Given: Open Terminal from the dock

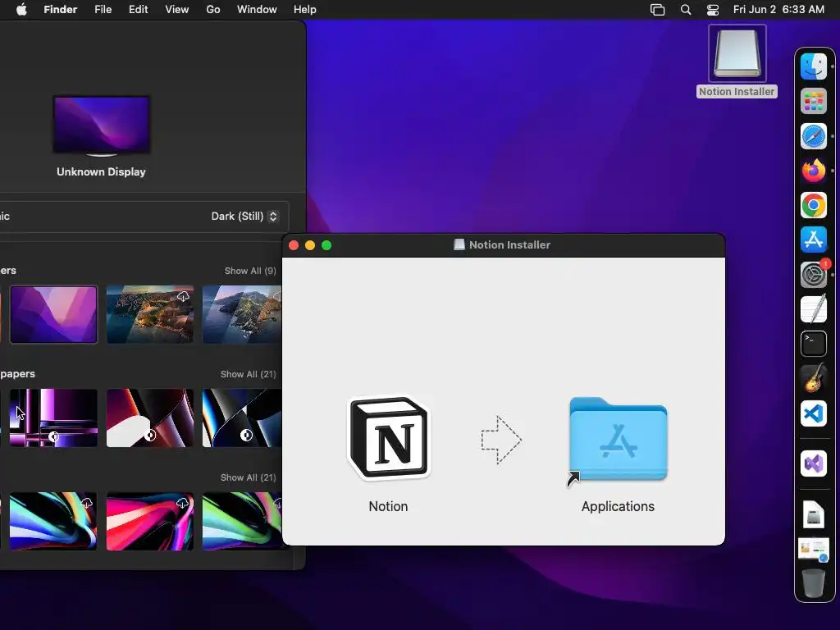Looking at the screenshot, I should coord(813,344).
